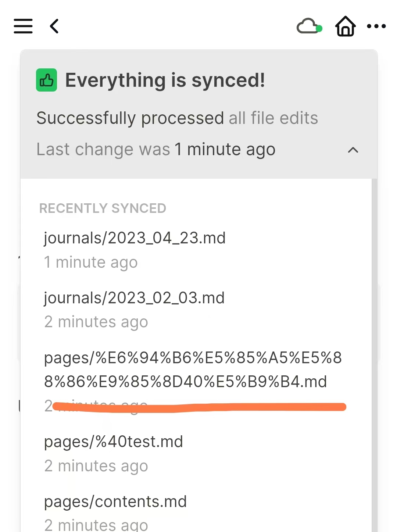This screenshot has width=397, height=532.
Task: Open journals/2023_02_03.md entry
Action: pyautogui.click(x=134, y=298)
